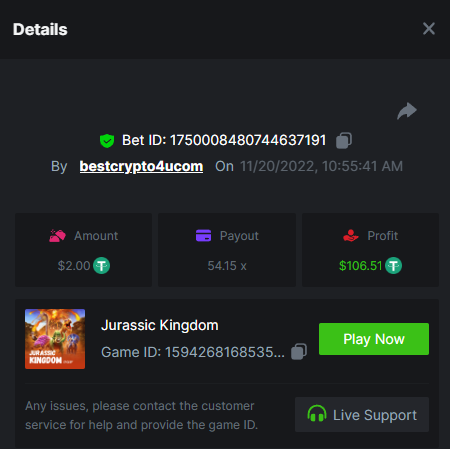Open the Jurassic Kingdom game thumbnail
The image size is (450, 449).
point(55,339)
